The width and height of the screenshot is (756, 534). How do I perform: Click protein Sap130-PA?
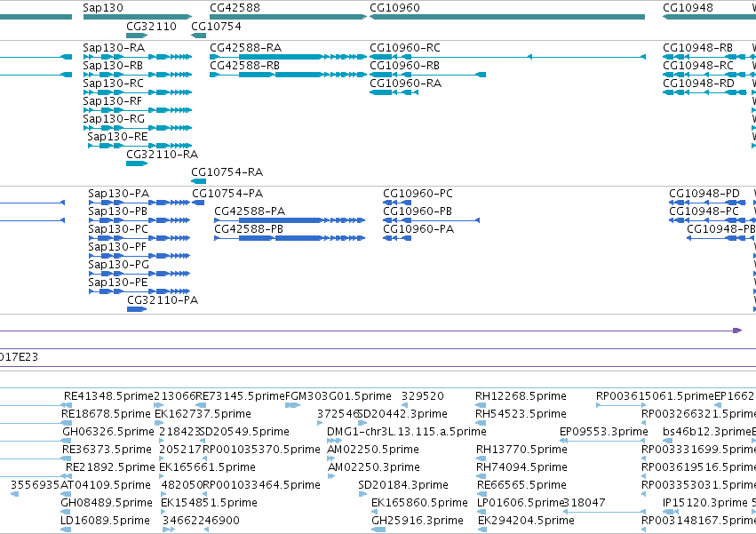point(119,194)
